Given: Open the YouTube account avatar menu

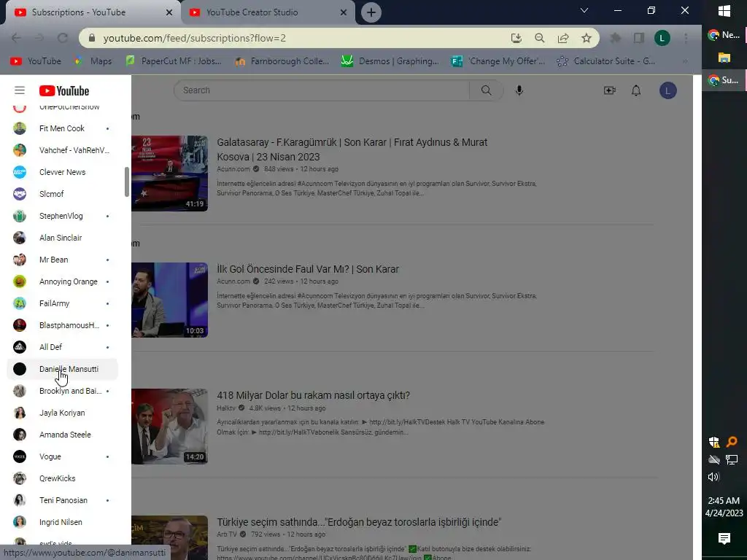Looking at the screenshot, I should (668, 90).
